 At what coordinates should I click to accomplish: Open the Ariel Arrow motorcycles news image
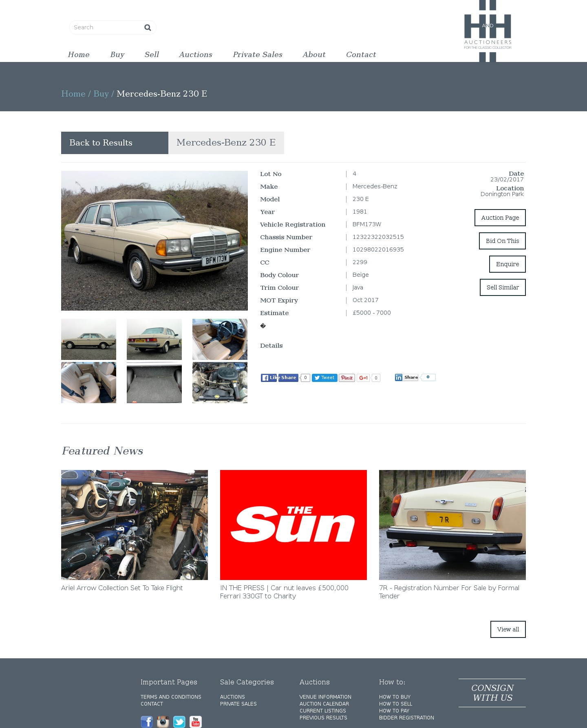pyautogui.click(x=135, y=525)
